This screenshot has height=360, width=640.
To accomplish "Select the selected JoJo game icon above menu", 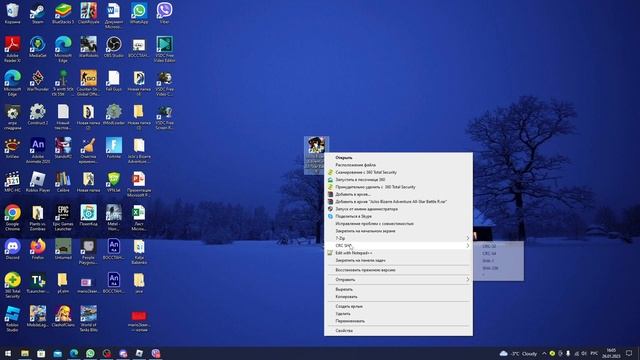I will (x=316, y=155).
